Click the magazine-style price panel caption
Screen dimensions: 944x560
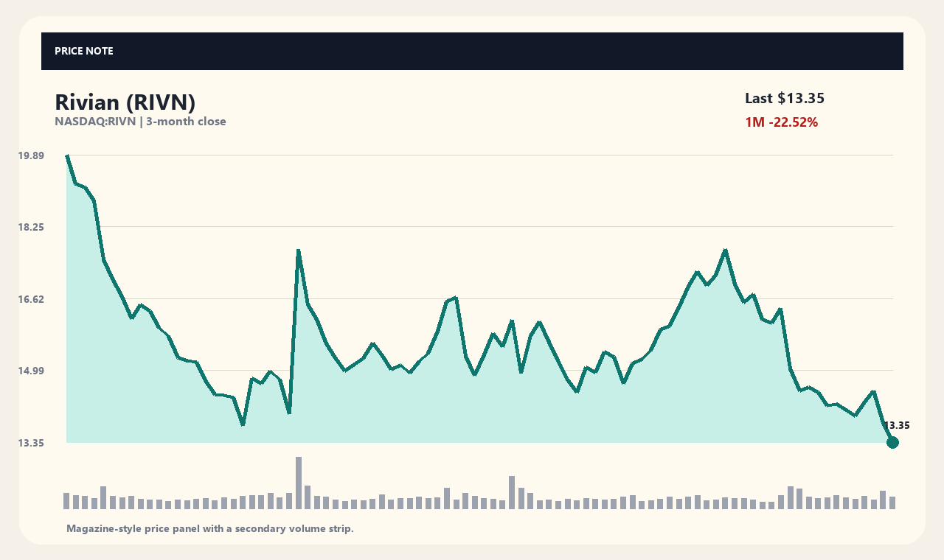click(210, 528)
